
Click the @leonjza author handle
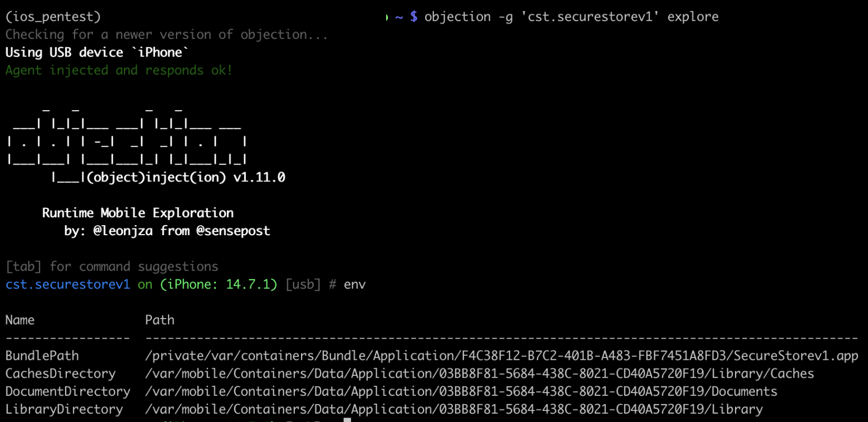(123, 231)
